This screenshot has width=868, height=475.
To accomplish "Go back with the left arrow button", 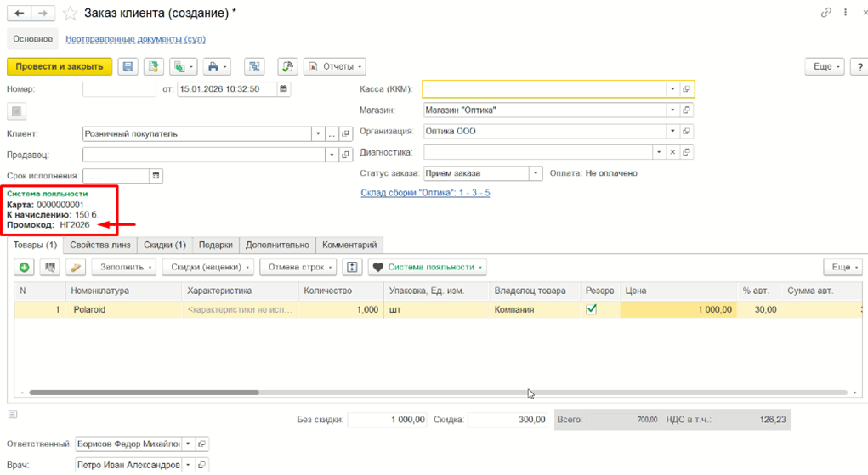I will tap(20, 14).
